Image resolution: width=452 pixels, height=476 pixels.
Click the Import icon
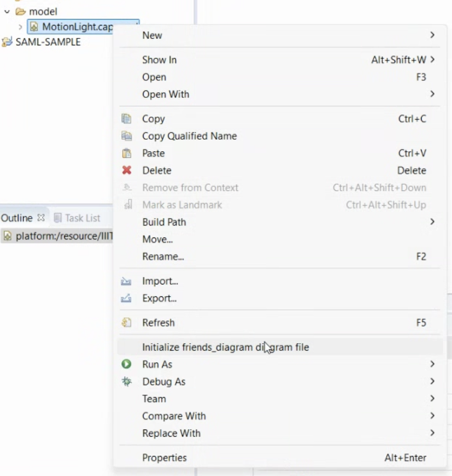pos(127,281)
